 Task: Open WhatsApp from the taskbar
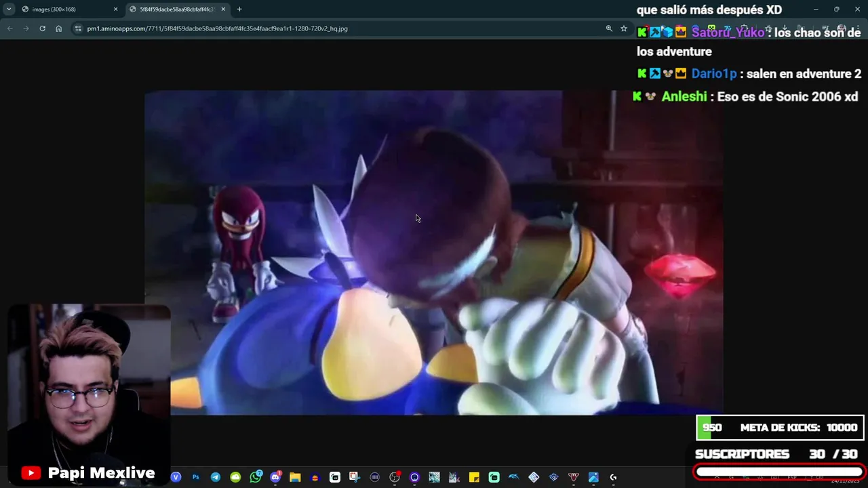click(255, 477)
